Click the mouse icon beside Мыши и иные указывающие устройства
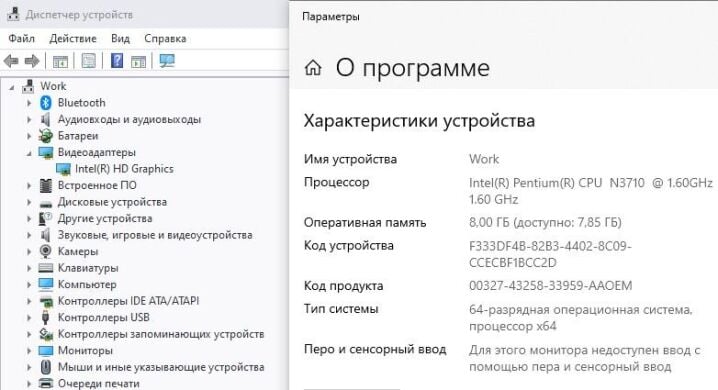The image size is (718, 390). pos(45,367)
